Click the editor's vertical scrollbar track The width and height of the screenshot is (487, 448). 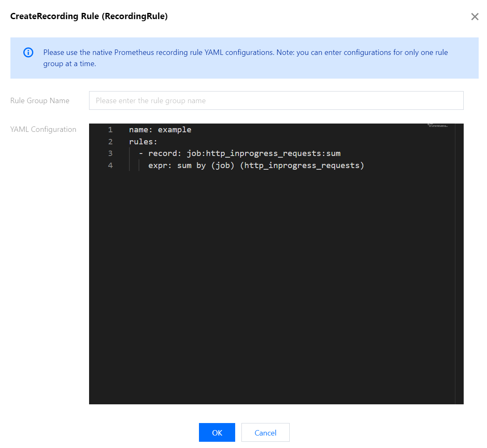click(459, 264)
